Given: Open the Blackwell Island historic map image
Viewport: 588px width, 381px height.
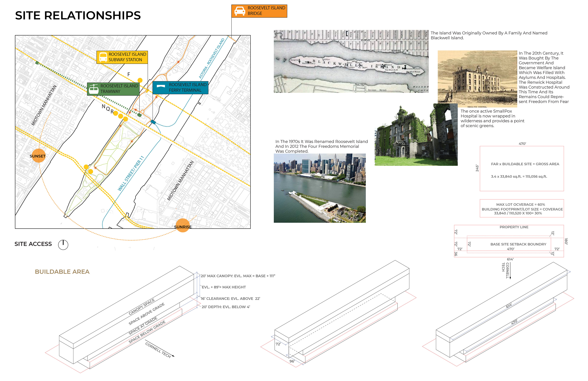Looking at the screenshot, I should coord(351,61).
